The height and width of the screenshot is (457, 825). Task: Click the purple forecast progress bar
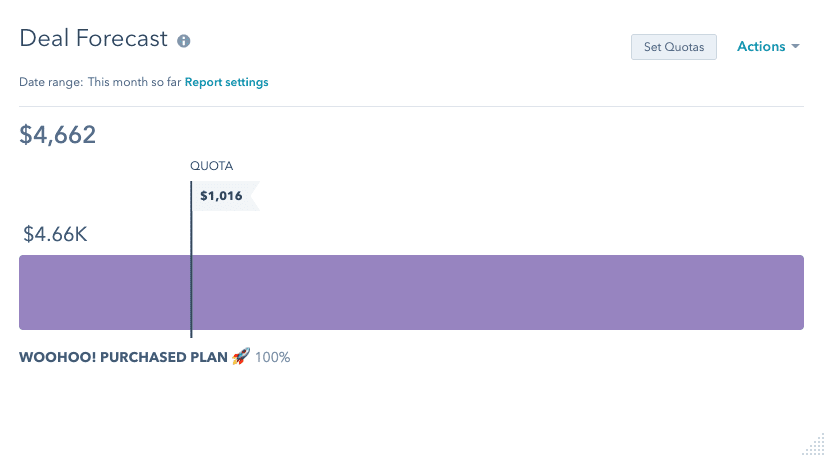(x=411, y=292)
